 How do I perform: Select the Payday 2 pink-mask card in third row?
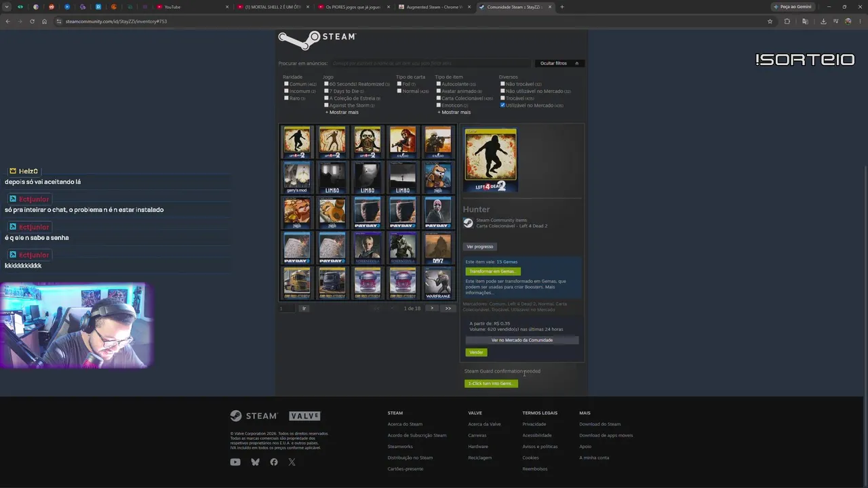[437, 212]
